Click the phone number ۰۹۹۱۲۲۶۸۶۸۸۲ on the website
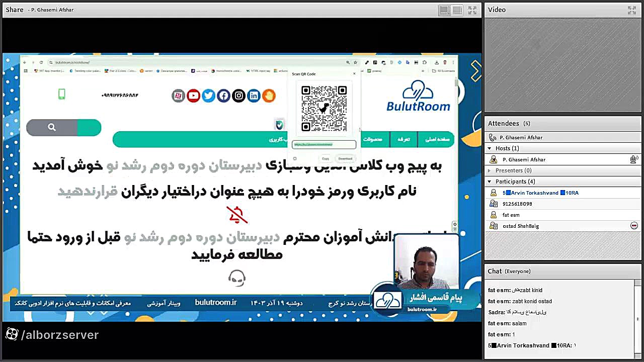644x362 pixels. click(120, 95)
